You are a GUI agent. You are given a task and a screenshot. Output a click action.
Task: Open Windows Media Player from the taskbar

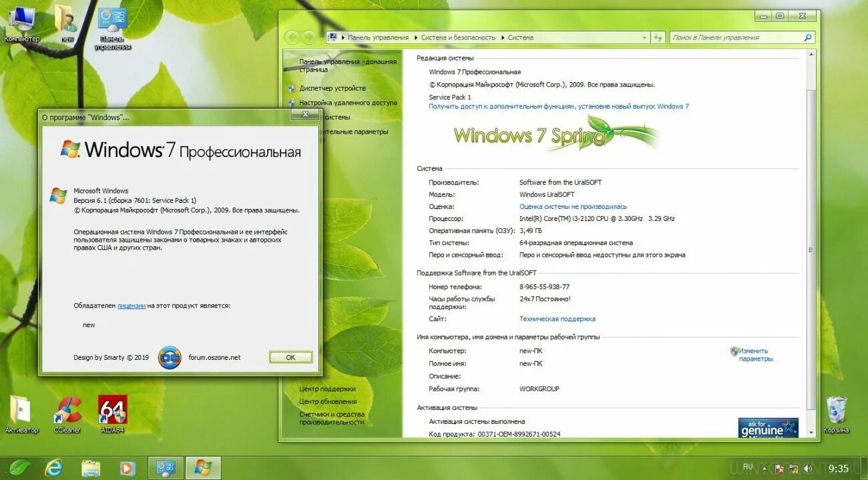coord(127,467)
